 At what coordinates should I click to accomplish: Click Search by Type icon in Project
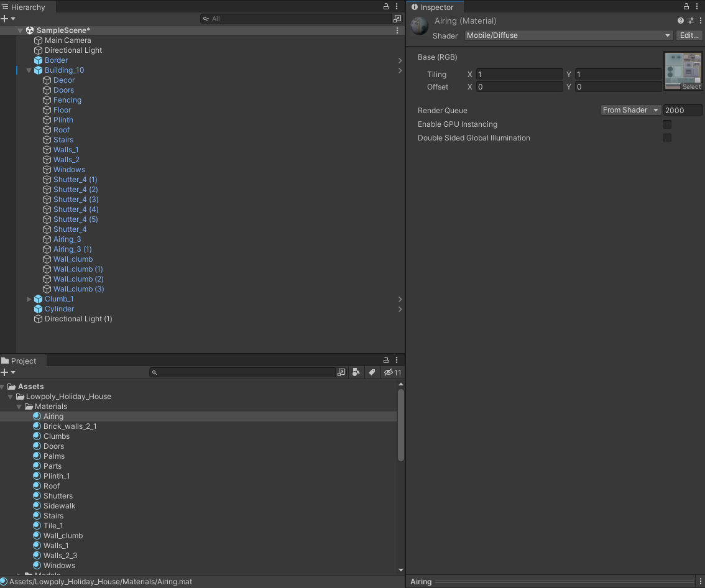point(356,372)
